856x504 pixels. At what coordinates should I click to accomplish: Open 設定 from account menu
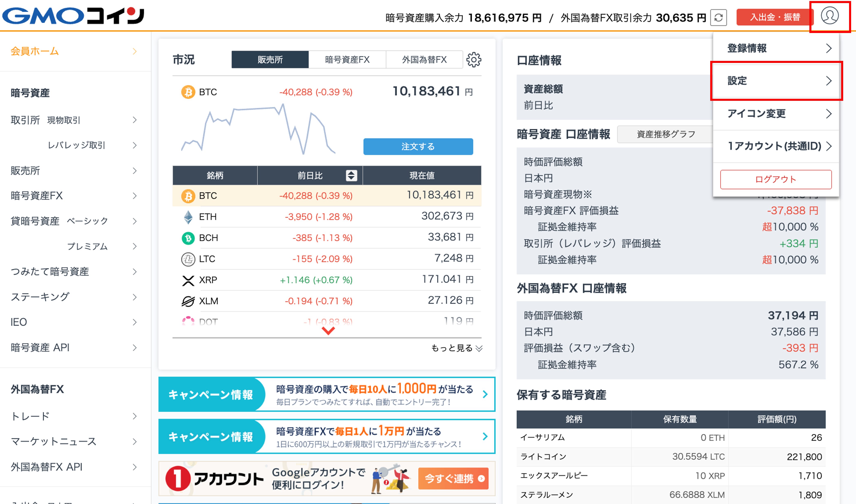776,81
